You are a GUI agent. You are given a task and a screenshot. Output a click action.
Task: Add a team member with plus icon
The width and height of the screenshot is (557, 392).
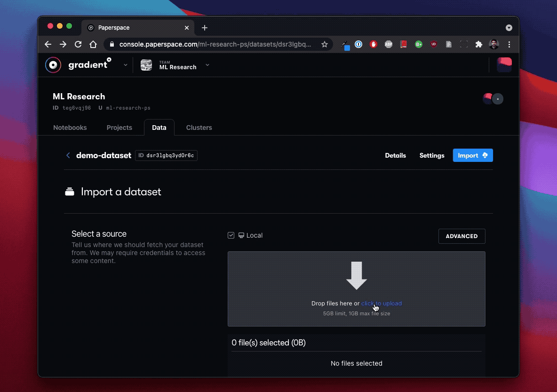pyautogui.click(x=498, y=99)
